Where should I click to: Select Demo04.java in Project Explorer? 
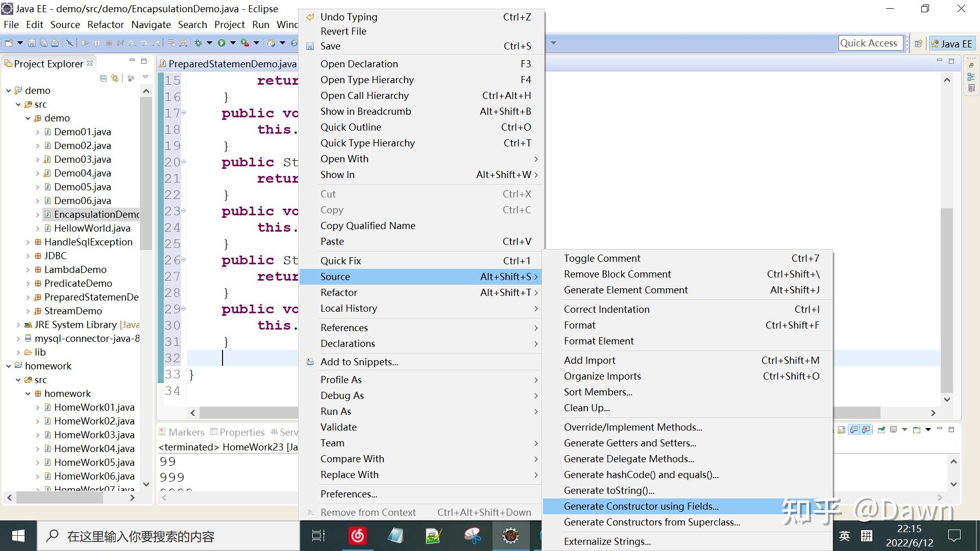pos(83,173)
